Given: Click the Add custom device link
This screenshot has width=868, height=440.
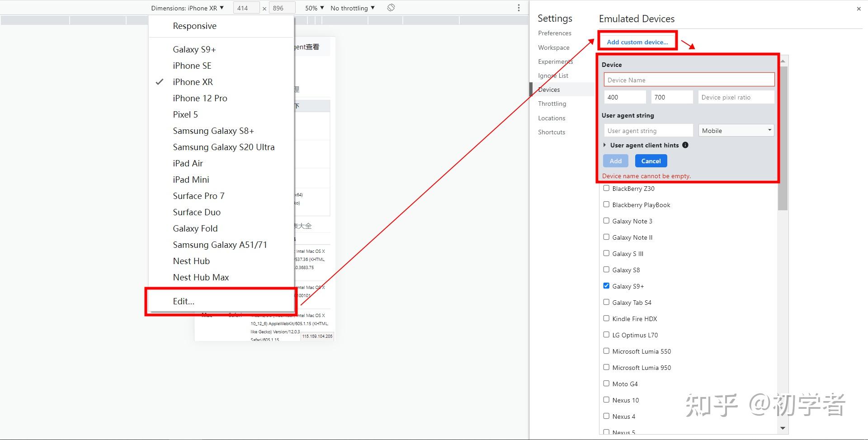Looking at the screenshot, I should pyautogui.click(x=637, y=42).
